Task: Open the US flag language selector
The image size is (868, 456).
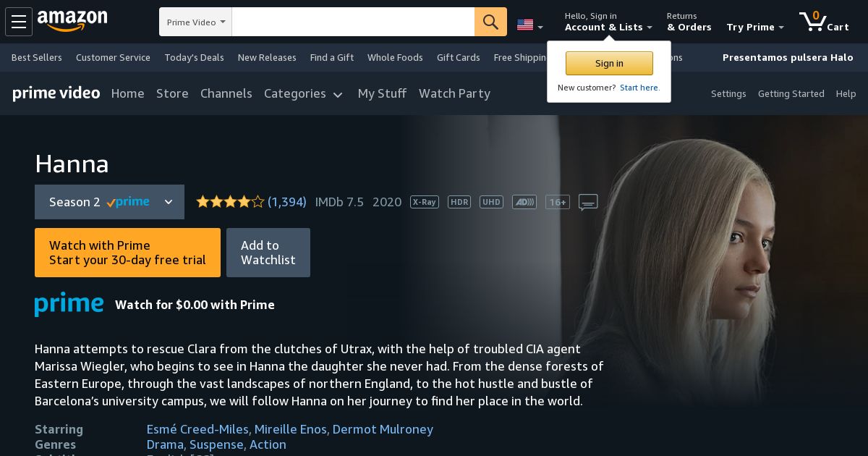Action: click(529, 25)
